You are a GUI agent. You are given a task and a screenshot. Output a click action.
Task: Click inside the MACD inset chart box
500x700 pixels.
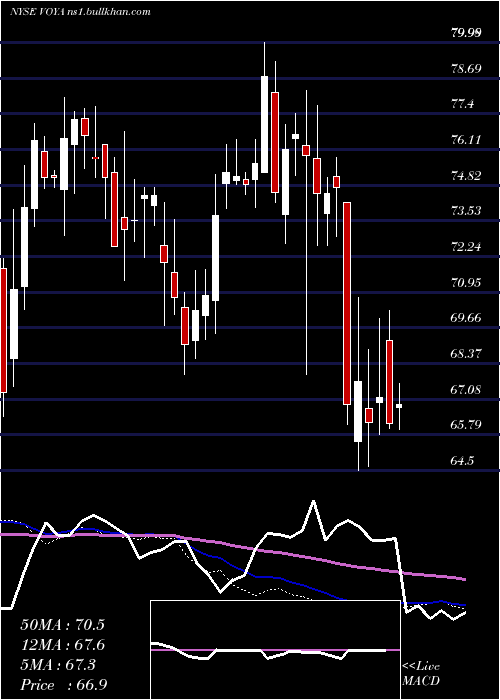coord(275,650)
